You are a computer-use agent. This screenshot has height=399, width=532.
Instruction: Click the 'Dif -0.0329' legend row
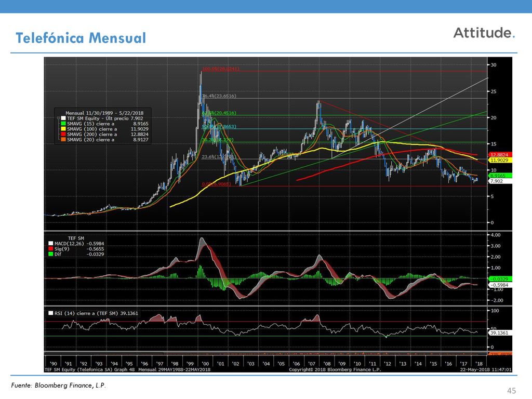76,254
